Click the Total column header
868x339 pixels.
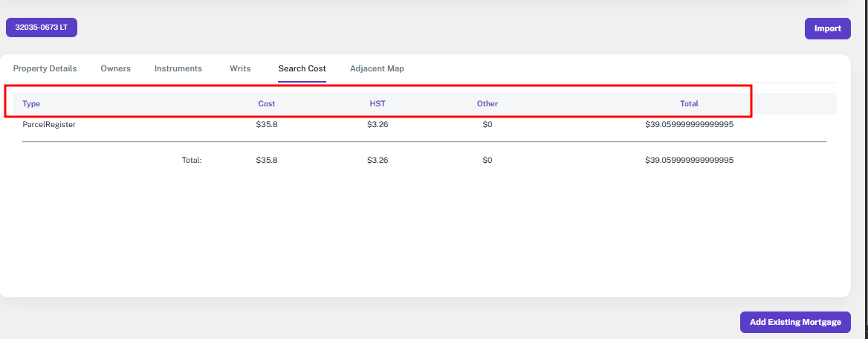pos(689,103)
